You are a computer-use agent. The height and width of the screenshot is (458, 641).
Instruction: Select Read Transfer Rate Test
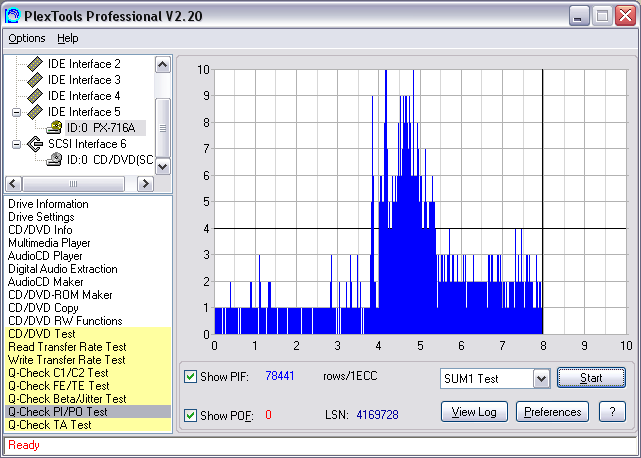[x=88, y=347]
